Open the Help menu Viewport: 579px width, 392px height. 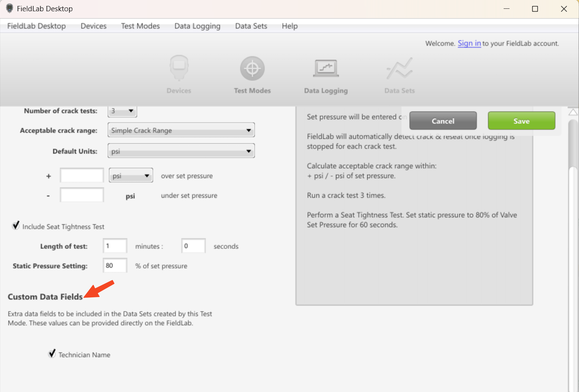[289, 26]
